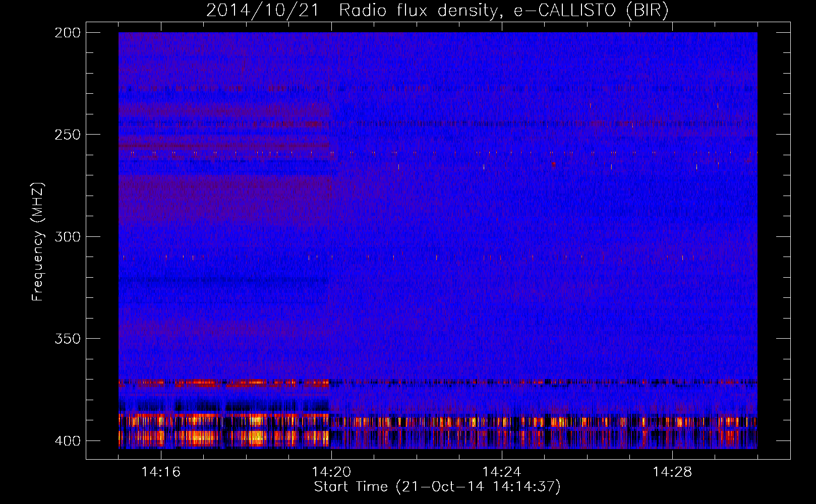Click the 400 frequency tick label
The width and height of the screenshot is (816, 504).
pyautogui.click(x=67, y=440)
